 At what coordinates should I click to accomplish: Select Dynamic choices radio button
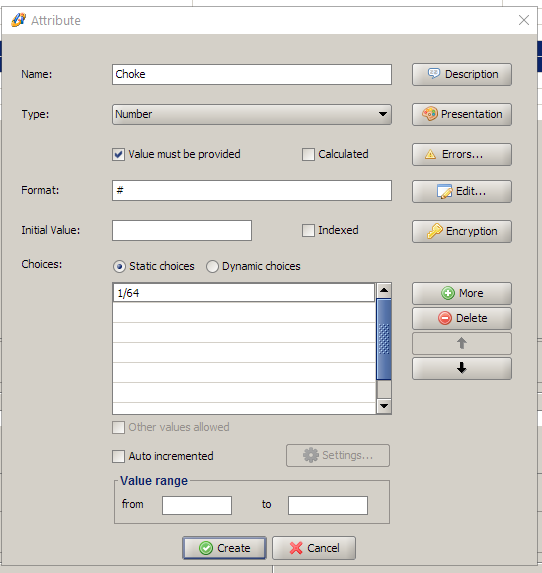tap(212, 266)
